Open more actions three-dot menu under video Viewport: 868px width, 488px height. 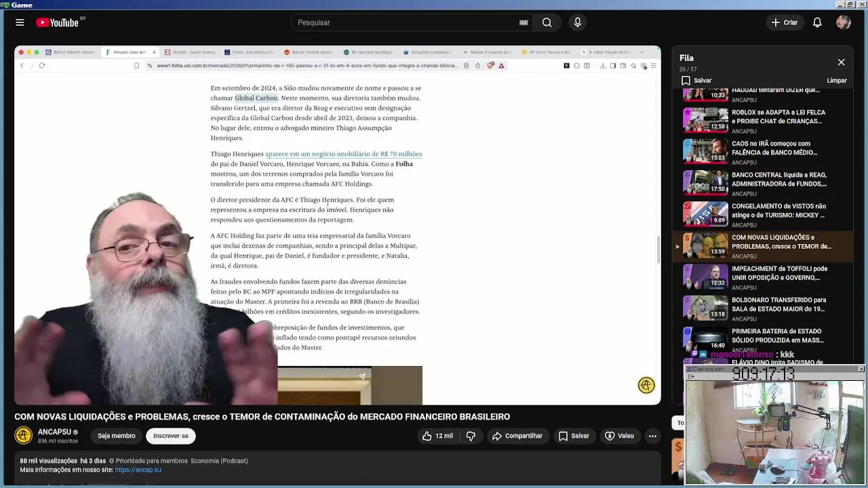(x=652, y=436)
